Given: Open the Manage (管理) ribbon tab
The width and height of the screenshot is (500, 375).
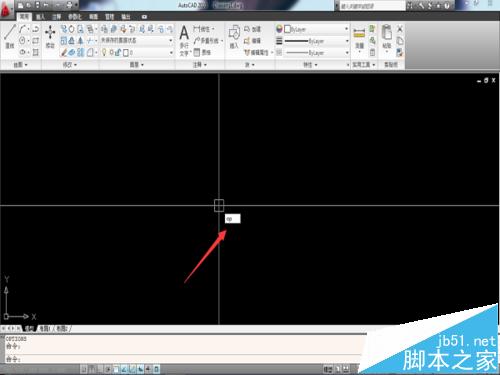Looking at the screenshot, I should 109,17.
